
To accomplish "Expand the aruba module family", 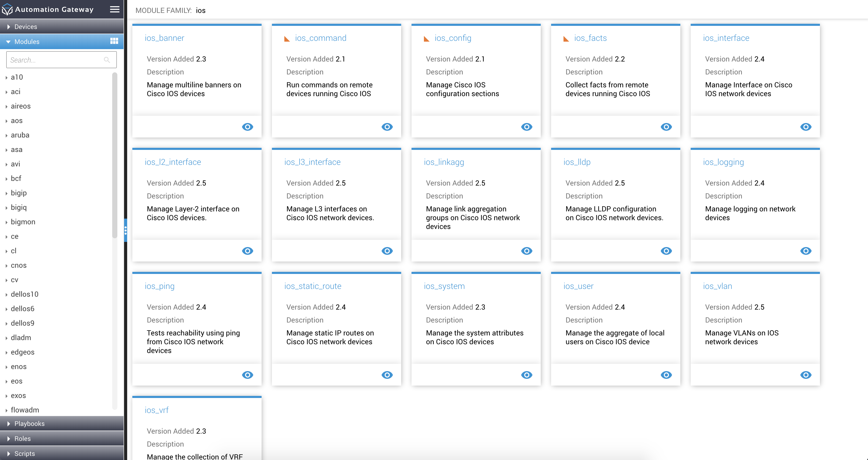I will (x=7, y=135).
